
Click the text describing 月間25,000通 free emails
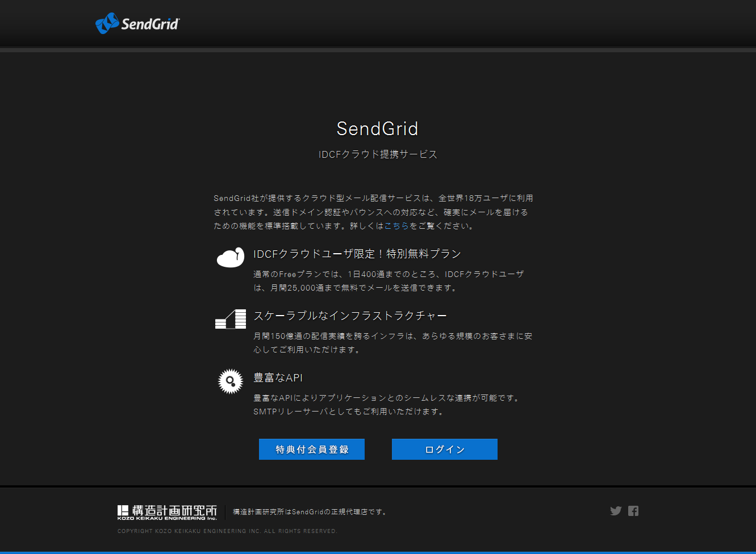(389, 281)
